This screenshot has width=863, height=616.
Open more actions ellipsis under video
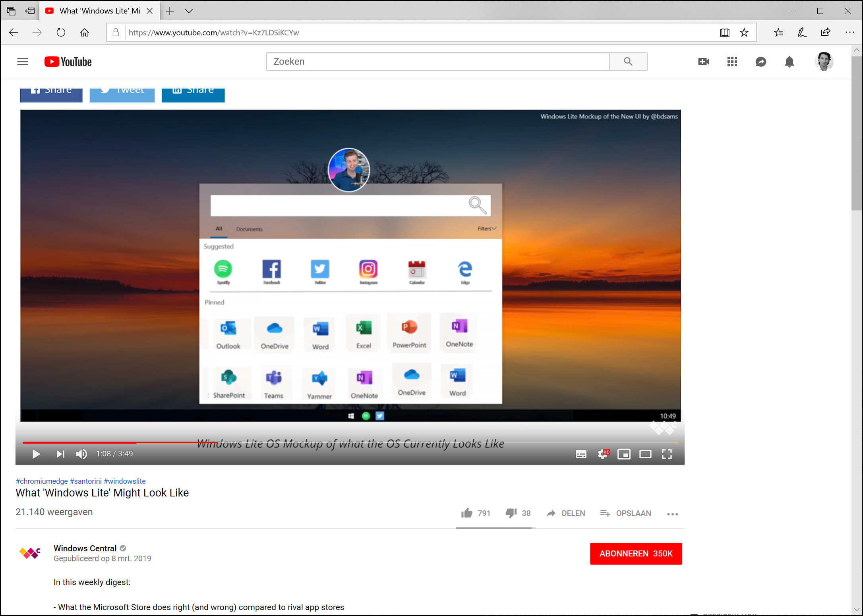click(672, 514)
